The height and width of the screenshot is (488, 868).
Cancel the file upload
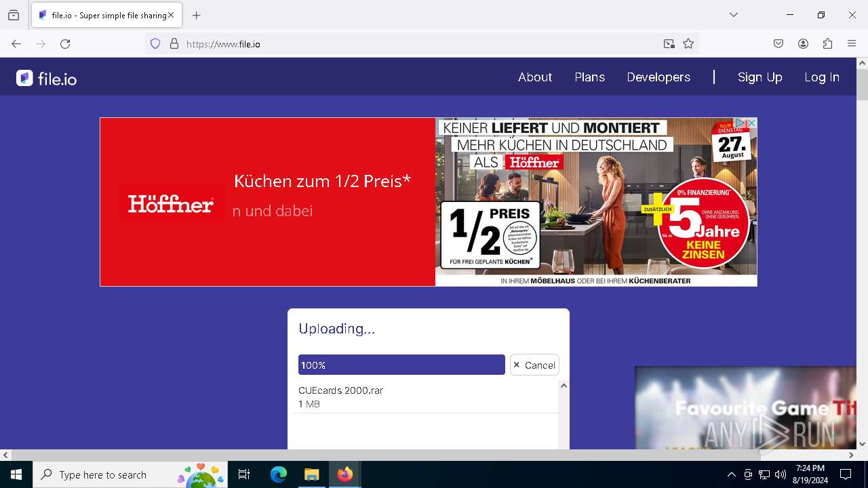point(534,365)
